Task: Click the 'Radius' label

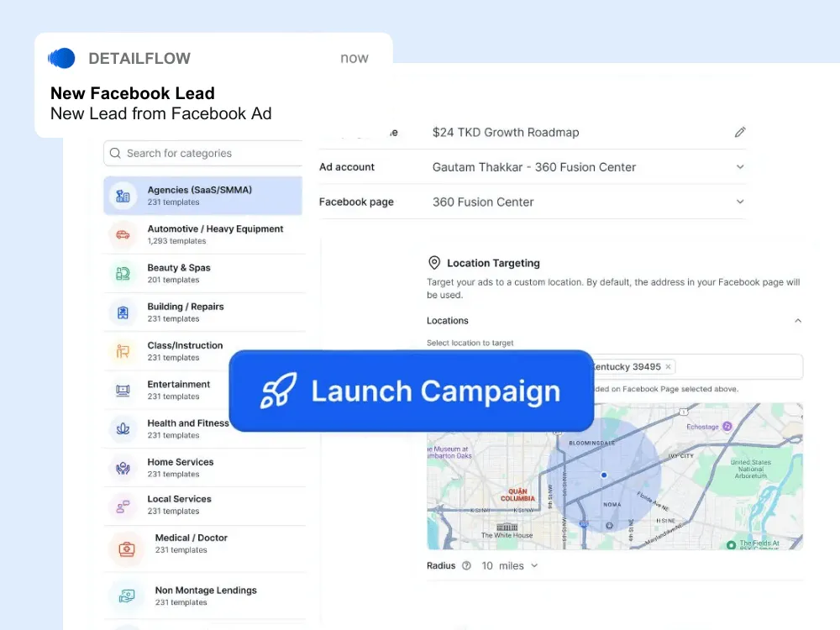Action: [x=441, y=565]
